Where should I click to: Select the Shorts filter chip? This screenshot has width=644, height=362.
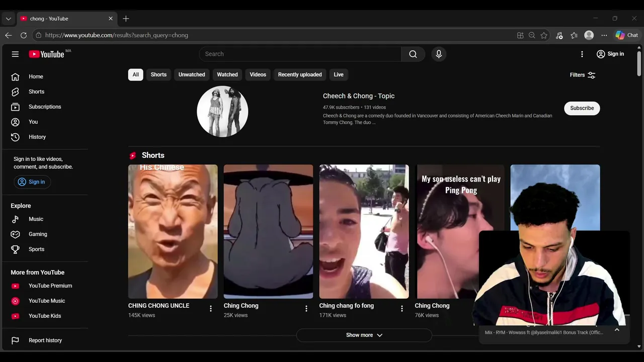pyautogui.click(x=158, y=74)
